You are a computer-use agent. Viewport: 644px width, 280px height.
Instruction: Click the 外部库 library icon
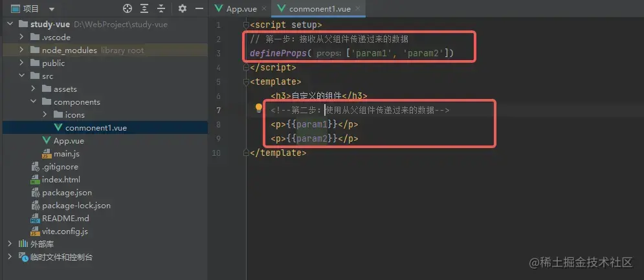tap(23, 244)
